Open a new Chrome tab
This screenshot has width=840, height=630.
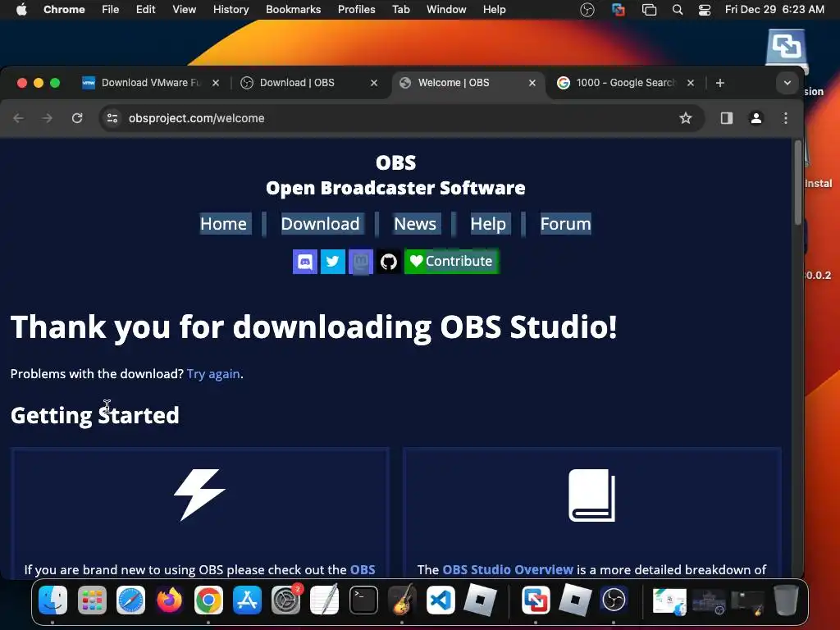720,83
